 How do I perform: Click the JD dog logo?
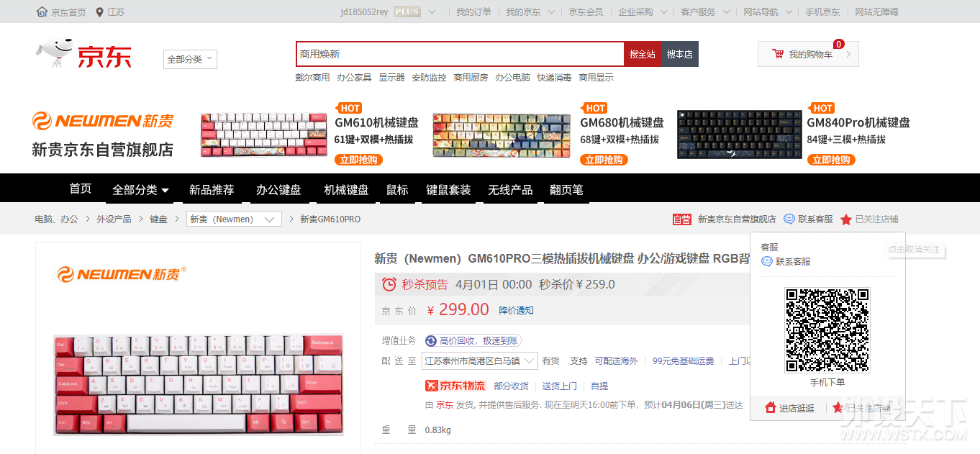(x=55, y=53)
